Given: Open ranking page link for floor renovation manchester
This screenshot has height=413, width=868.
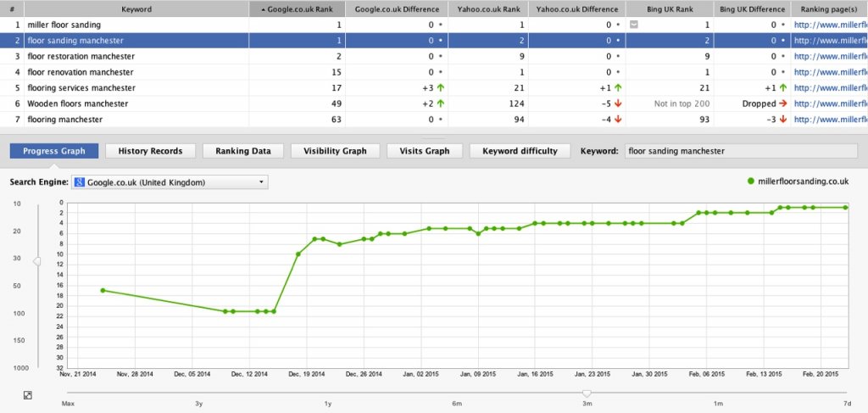Looking at the screenshot, I should 831,72.
